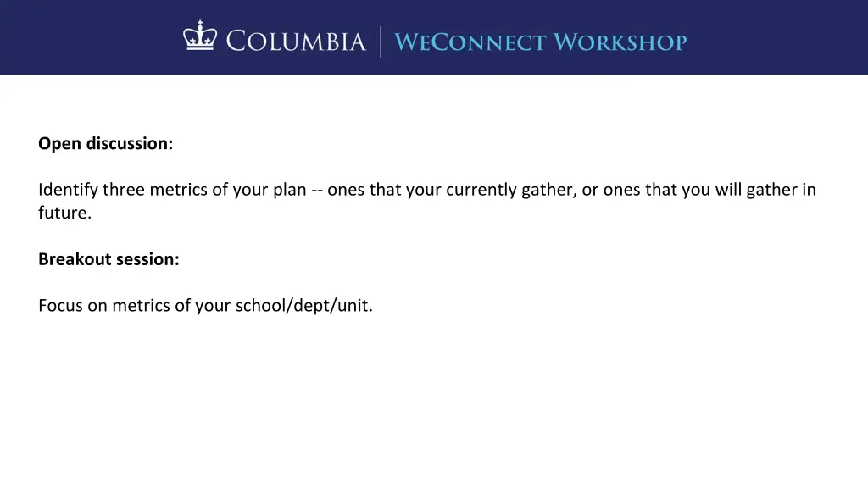
Task: Click the 'Breakout session:' heading
Action: point(109,259)
